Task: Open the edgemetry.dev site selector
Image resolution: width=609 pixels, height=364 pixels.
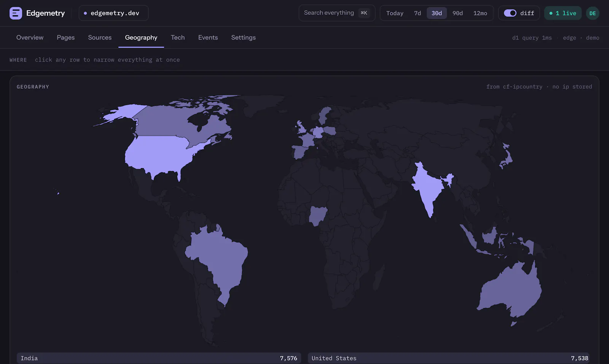Action: (x=113, y=13)
